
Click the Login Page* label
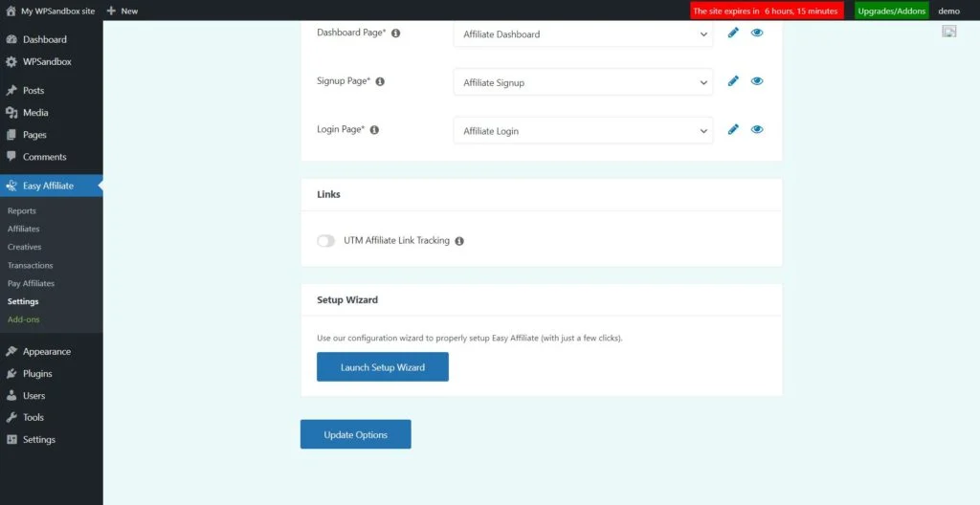point(341,129)
